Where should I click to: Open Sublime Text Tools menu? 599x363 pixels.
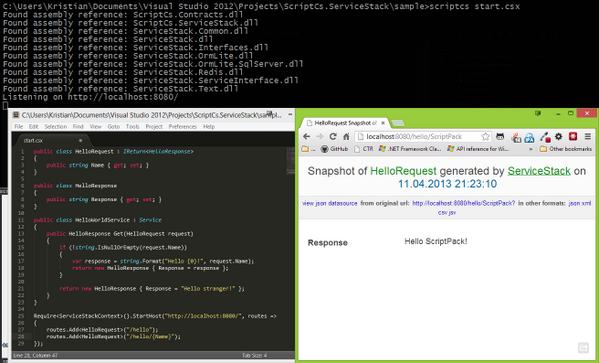(x=133, y=126)
